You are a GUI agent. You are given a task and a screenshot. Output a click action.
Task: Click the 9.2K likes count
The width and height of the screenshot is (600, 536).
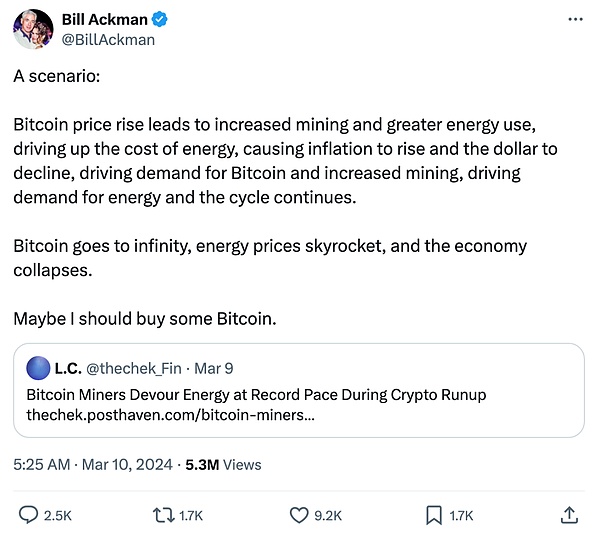tap(329, 516)
